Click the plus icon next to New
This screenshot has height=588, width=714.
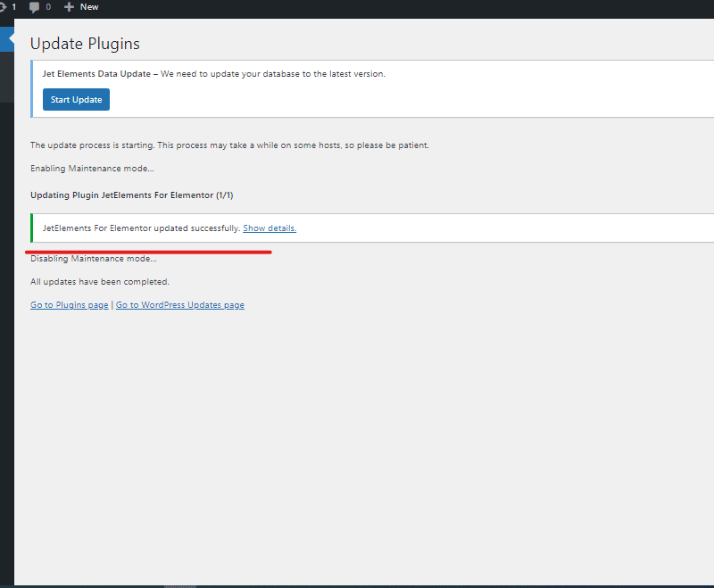click(69, 7)
